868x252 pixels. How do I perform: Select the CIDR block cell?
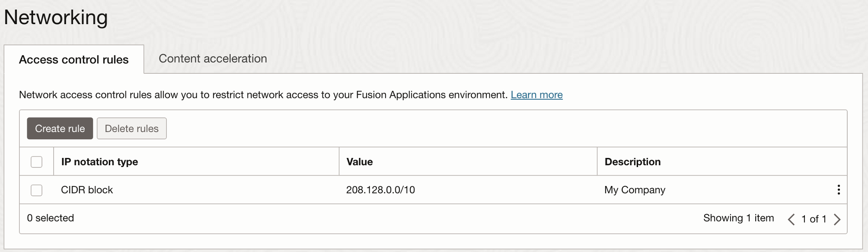[x=87, y=190]
